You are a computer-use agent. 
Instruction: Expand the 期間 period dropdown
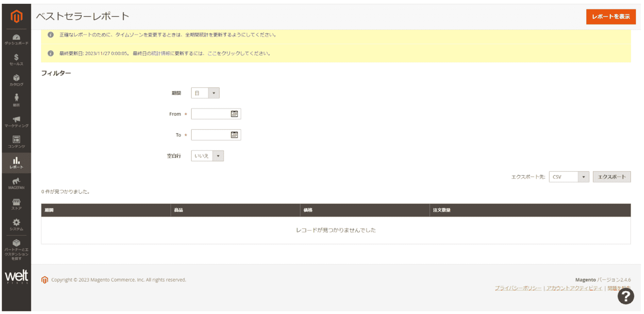[x=205, y=93]
